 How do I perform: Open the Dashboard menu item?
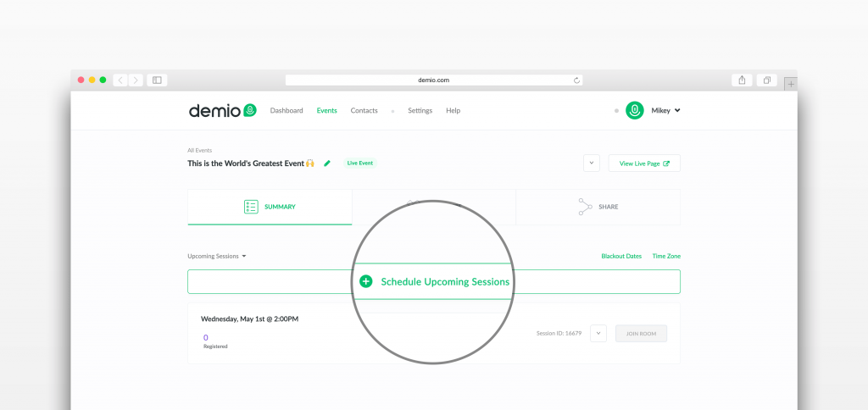[x=287, y=111]
